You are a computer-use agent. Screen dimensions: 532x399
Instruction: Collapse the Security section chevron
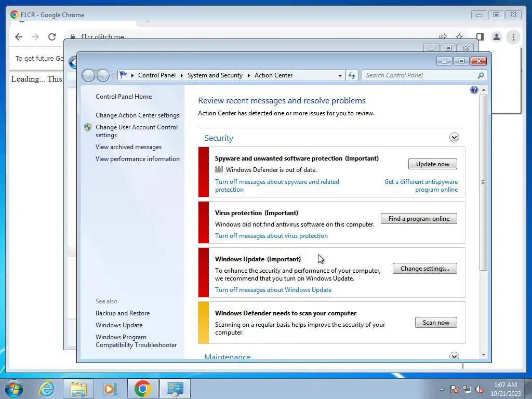tap(454, 137)
